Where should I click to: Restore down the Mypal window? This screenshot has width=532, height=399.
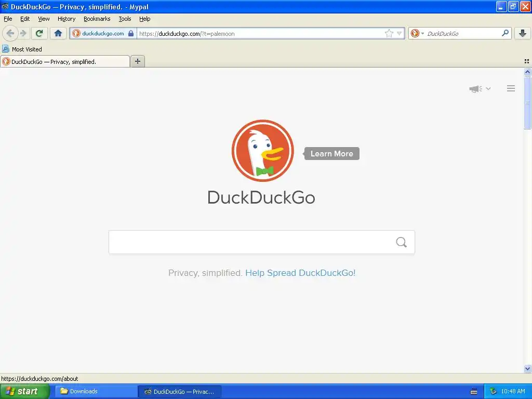coord(513,6)
